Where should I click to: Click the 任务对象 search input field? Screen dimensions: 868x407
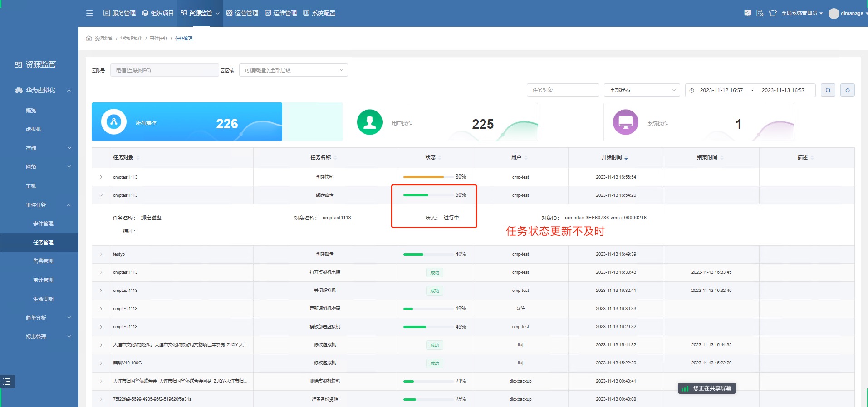pyautogui.click(x=563, y=90)
